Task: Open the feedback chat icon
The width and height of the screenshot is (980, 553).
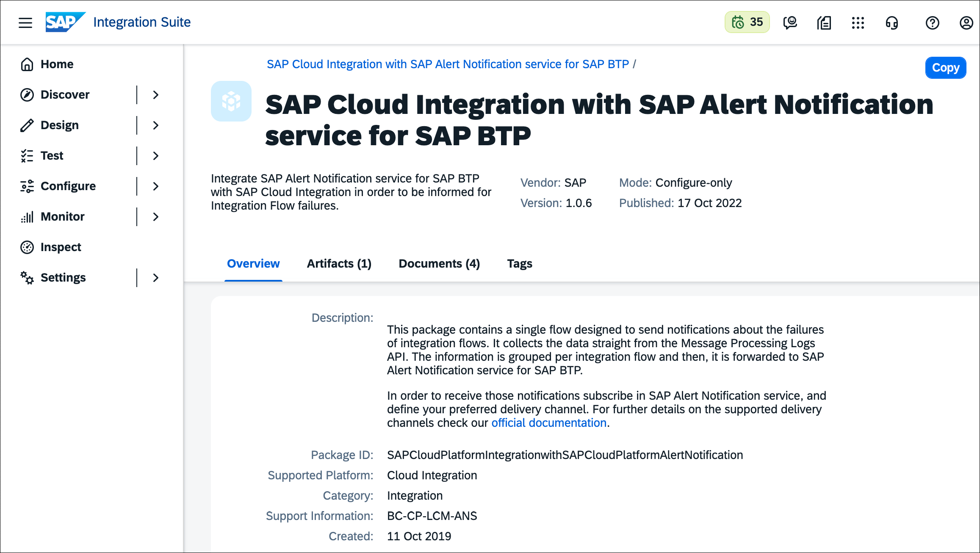Action: [x=790, y=22]
